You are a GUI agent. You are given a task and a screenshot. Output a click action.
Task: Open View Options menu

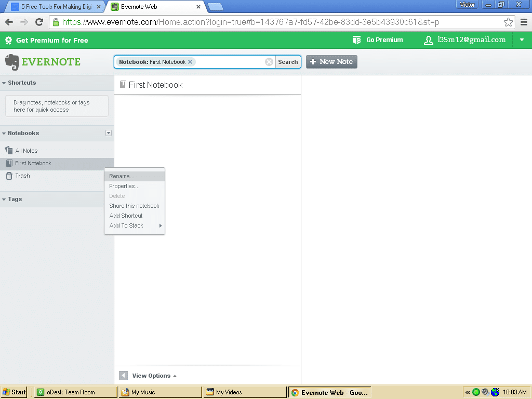(x=154, y=376)
